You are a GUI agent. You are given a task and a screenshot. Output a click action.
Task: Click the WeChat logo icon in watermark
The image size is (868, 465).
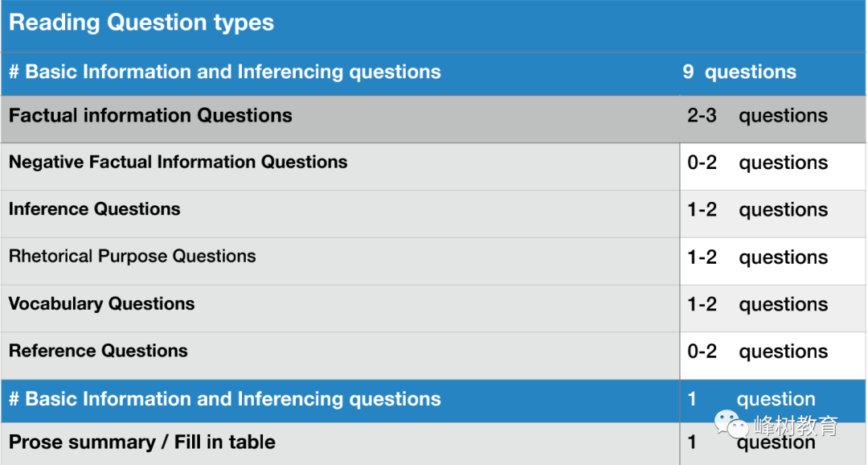[x=731, y=424]
